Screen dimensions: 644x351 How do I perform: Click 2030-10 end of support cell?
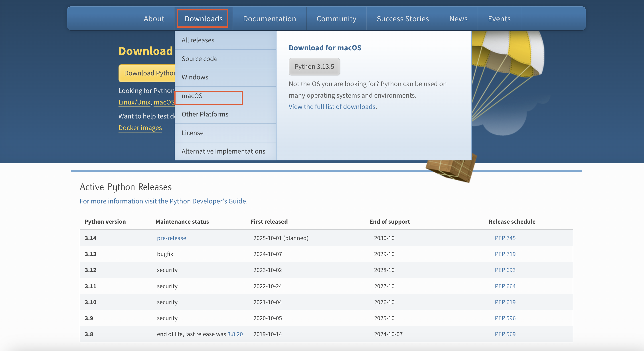384,238
